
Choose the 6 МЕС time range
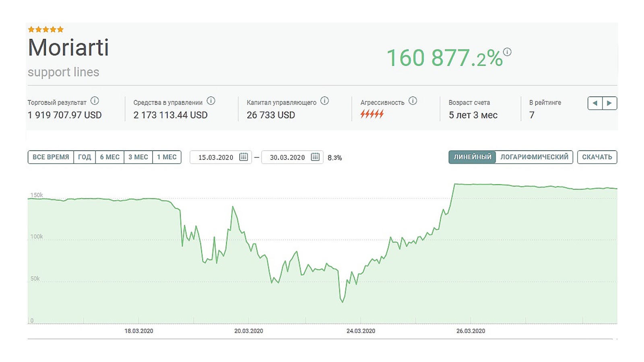[110, 157]
